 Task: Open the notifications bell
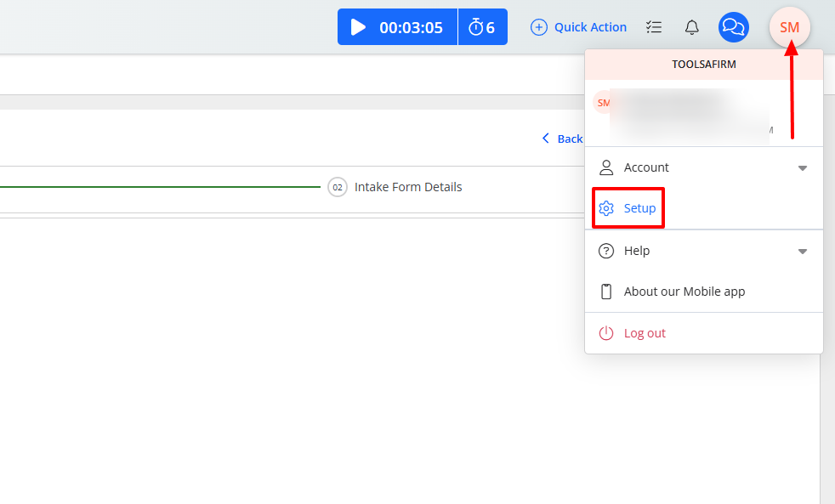click(x=692, y=27)
